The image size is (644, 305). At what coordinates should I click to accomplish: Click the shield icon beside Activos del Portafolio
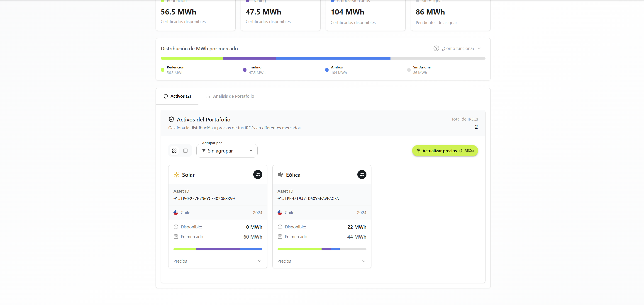pyautogui.click(x=171, y=119)
